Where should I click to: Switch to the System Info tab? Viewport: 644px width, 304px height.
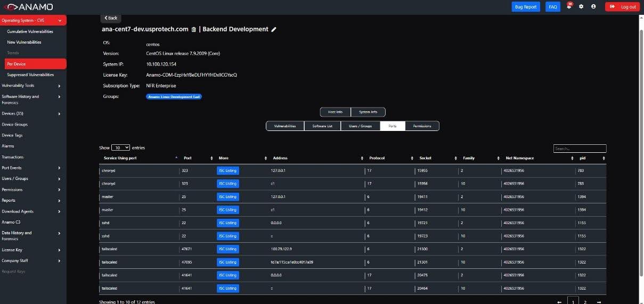(x=368, y=112)
